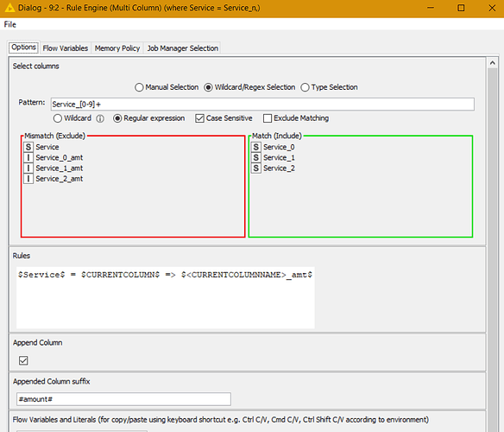The height and width of the screenshot is (432, 504).
Task: Click the Integer type icon beside Service_1_amt
Action: pos(28,168)
